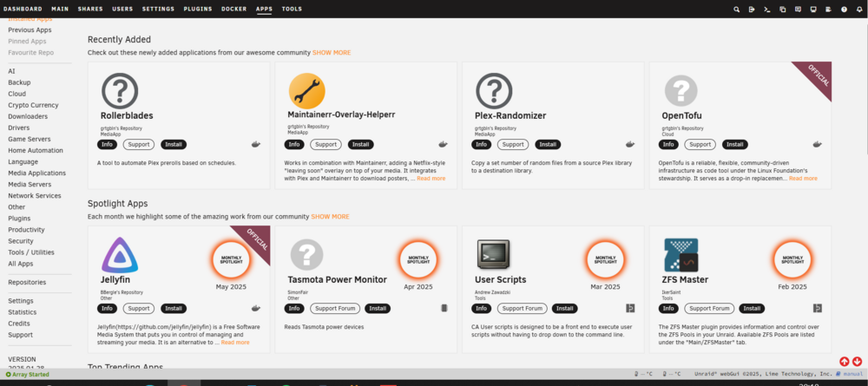Click the monitor info icon in the top bar
The image size is (868, 386).
(813, 10)
